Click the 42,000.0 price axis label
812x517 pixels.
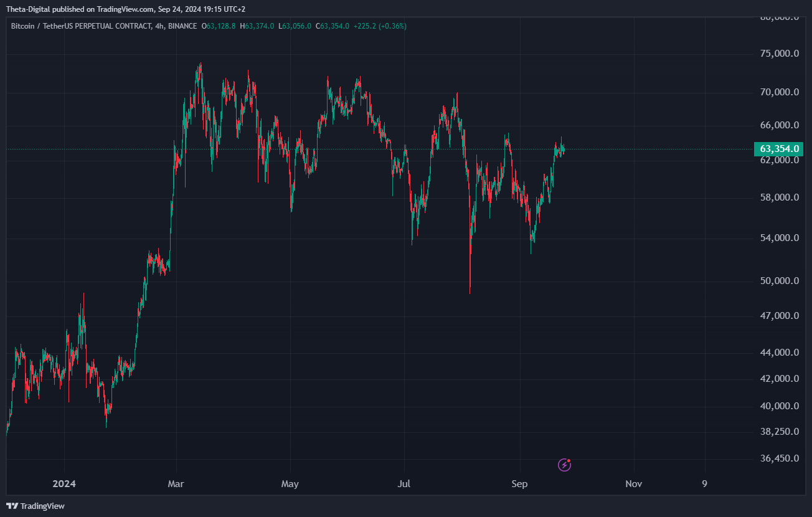(780, 379)
